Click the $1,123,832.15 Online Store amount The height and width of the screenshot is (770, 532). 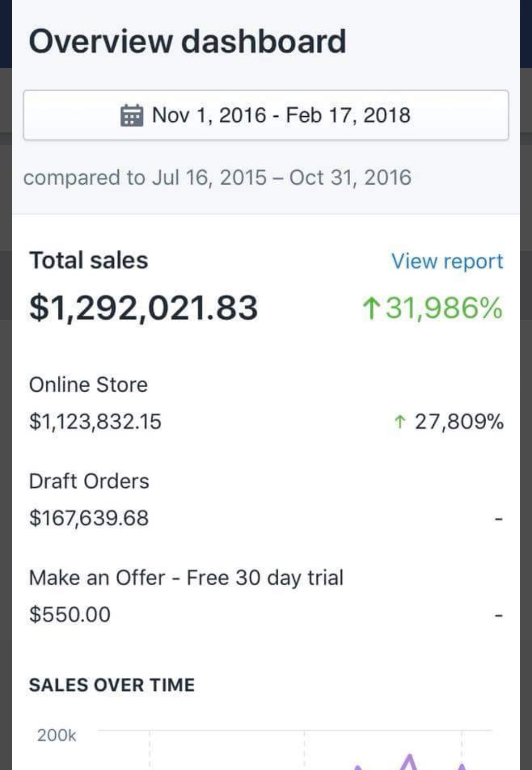pyautogui.click(x=95, y=422)
